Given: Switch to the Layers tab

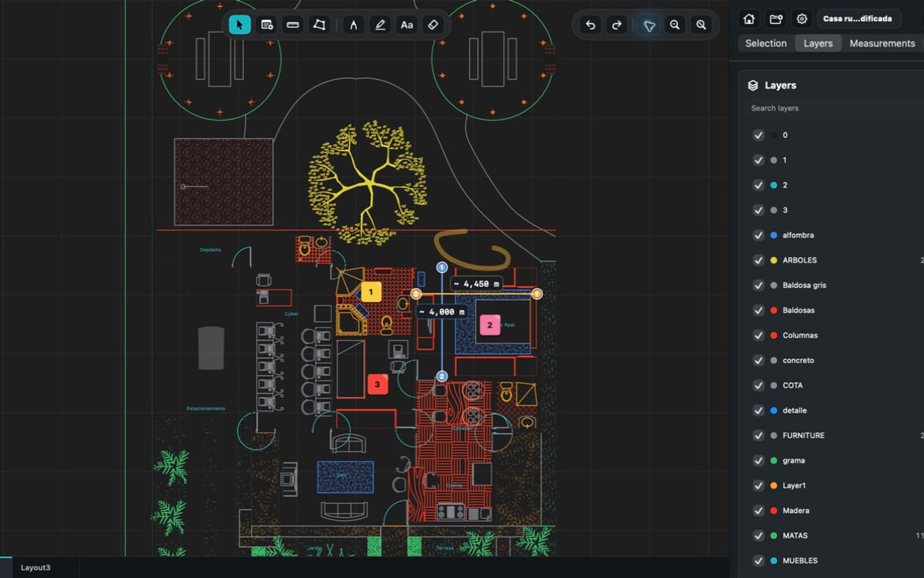Looking at the screenshot, I should 818,43.
